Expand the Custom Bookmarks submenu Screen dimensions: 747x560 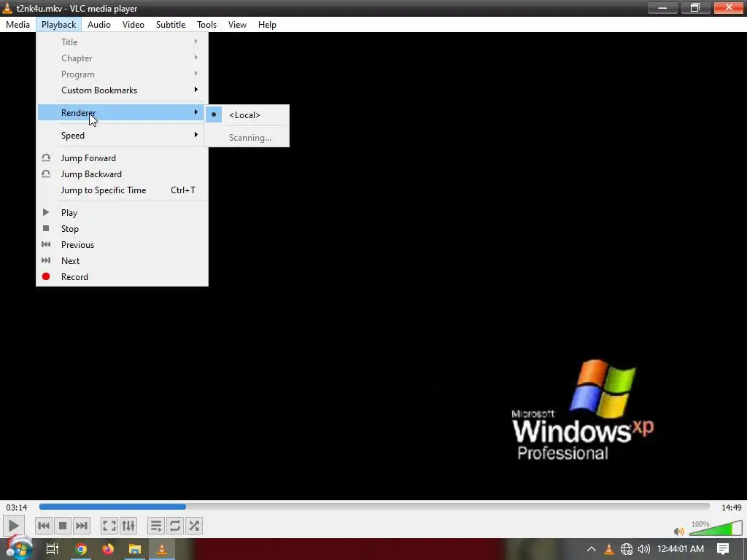pyautogui.click(x=122, y=90)
